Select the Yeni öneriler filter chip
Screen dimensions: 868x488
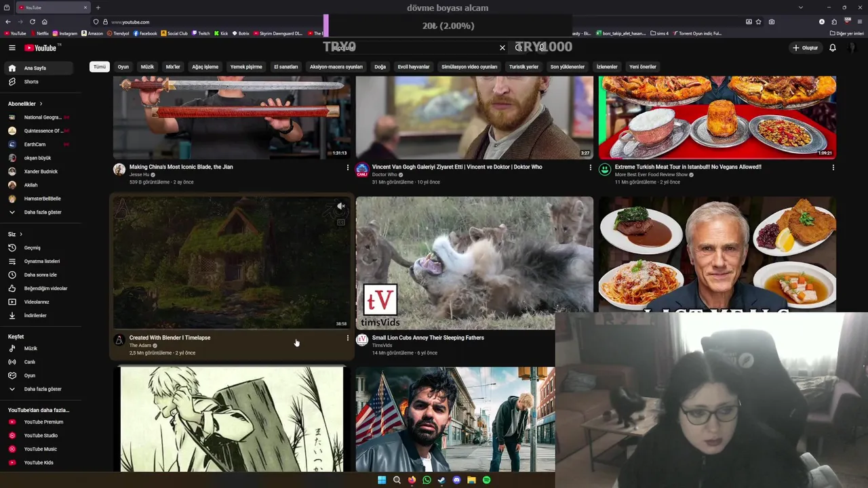point(643,67)
